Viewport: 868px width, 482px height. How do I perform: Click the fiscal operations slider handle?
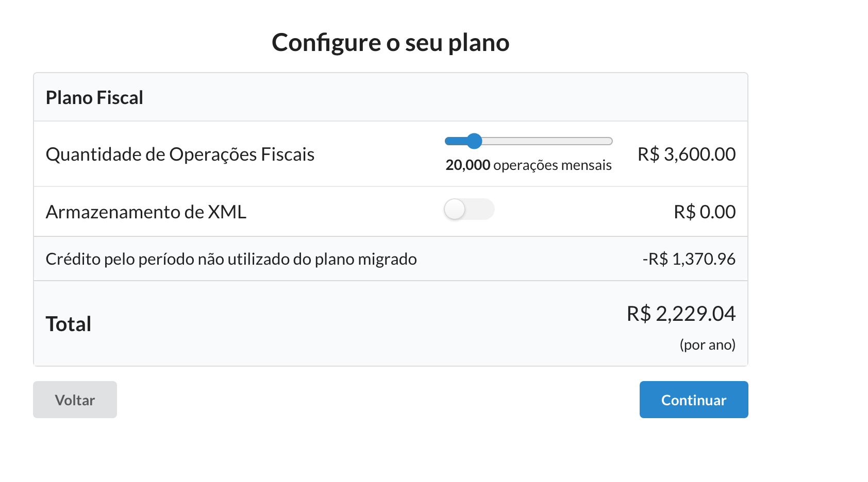(474, 141)
